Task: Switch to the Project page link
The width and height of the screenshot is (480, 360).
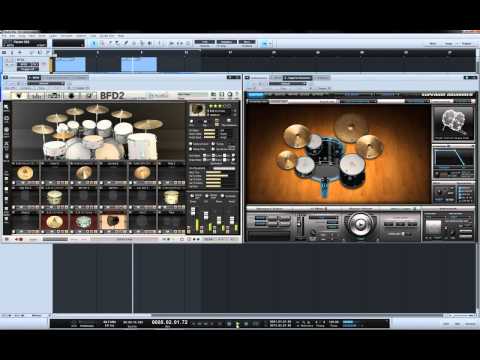Action: click(x=467, y=44)
